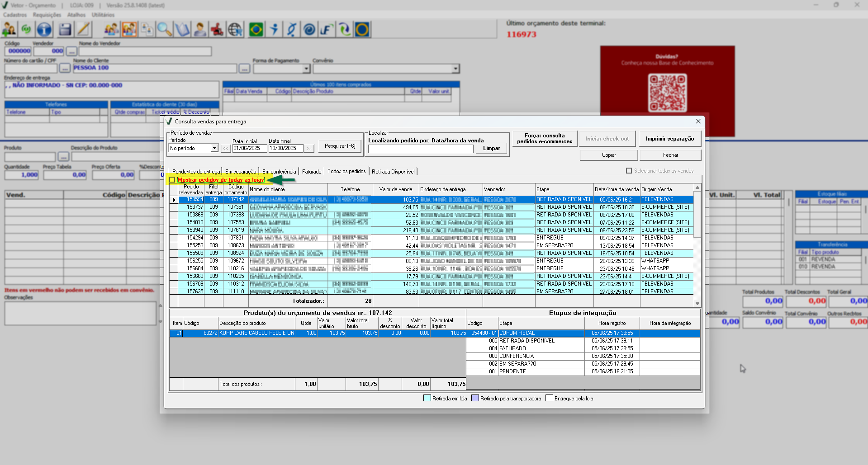Viewport: 868px width, 465px height.
Task: Click the blue running figure icon
Action: tap(274, 30)
